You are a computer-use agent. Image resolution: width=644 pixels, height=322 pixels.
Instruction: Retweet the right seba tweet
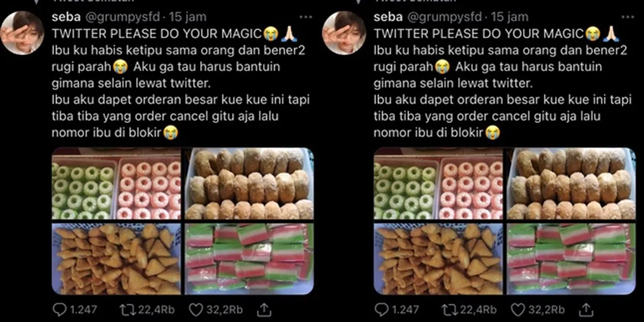click(x=448, y=310)
